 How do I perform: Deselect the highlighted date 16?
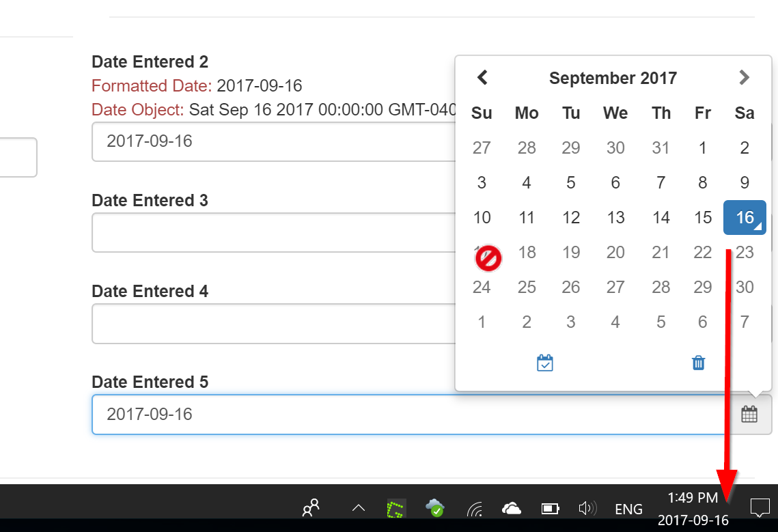[x=744, y=217]
